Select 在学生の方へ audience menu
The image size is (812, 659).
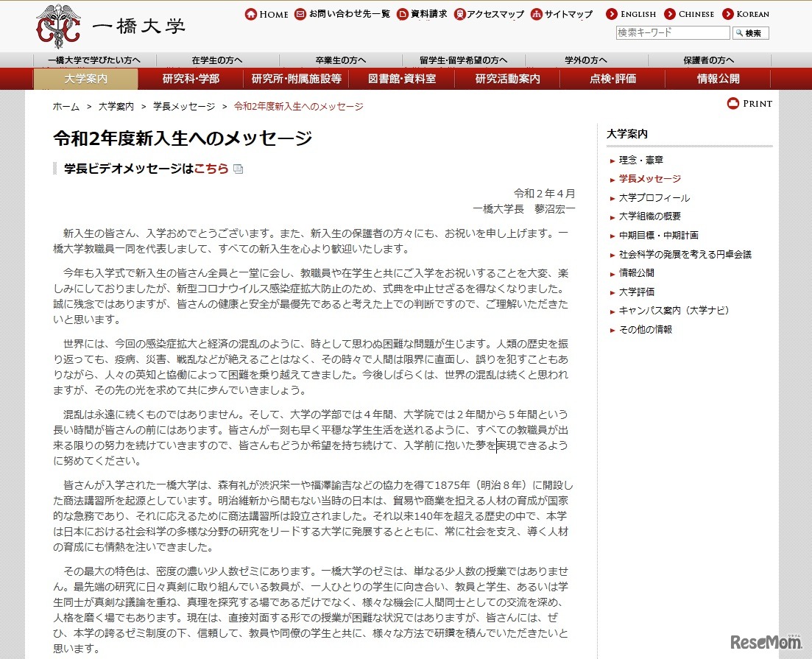[x=217, y=60]
